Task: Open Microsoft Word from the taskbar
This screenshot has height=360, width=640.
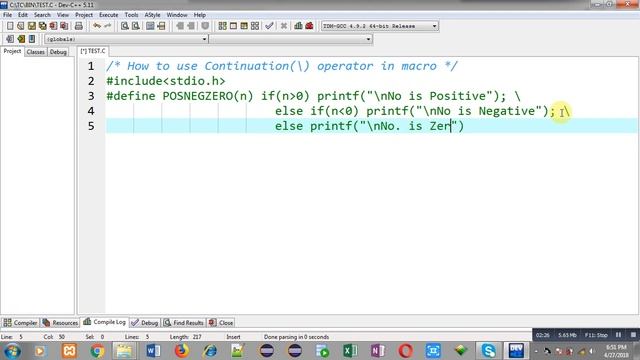Action: (x=153, y=351)
